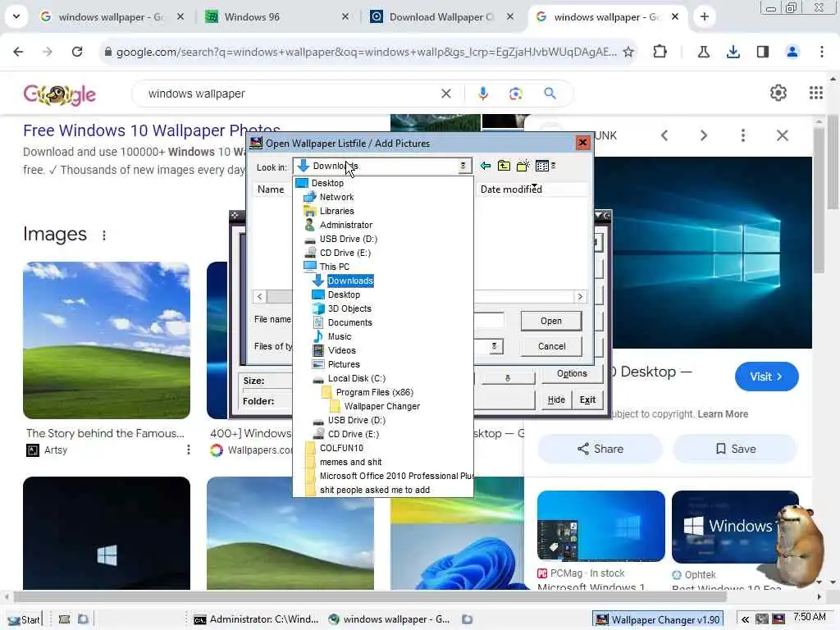Open the Chrome profile avatar

point(792,52)
